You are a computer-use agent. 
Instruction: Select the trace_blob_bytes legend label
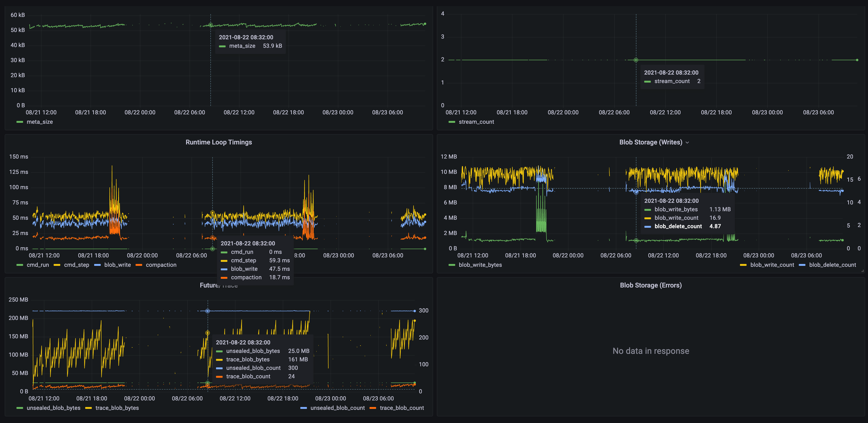117,408
